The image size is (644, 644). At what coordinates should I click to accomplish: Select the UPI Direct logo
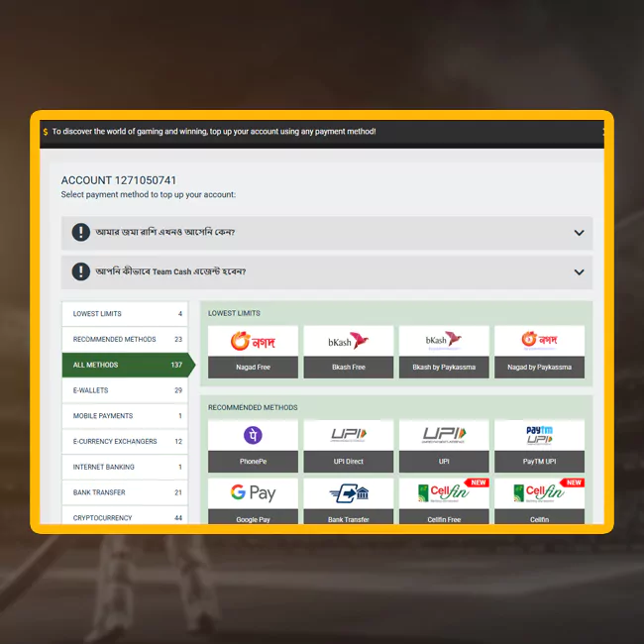click(349, 435)
